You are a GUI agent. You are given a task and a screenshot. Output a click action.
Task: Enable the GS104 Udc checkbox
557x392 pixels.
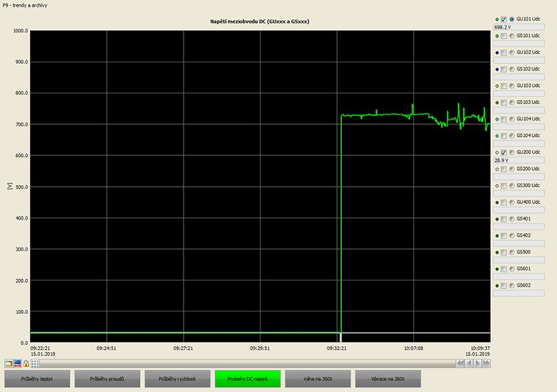point(504,136)
